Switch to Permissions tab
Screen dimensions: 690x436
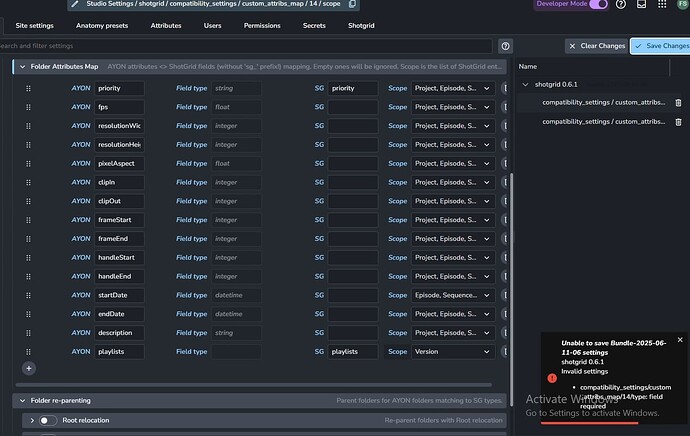click(x=262, y=26)
